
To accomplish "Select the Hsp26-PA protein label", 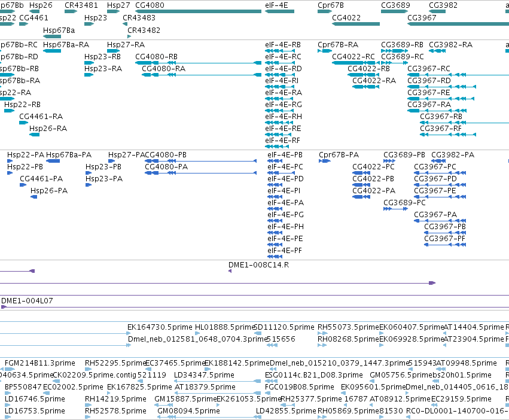I will point(49,191).
